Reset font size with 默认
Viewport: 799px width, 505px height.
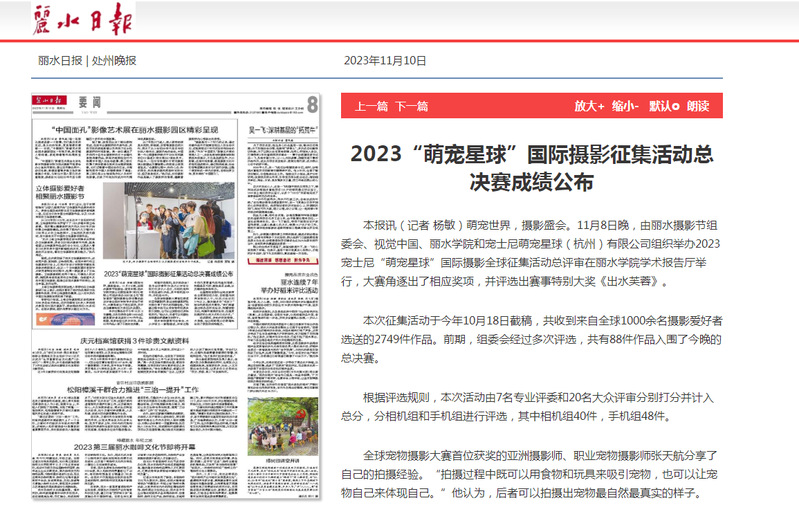tap(660, 106)
